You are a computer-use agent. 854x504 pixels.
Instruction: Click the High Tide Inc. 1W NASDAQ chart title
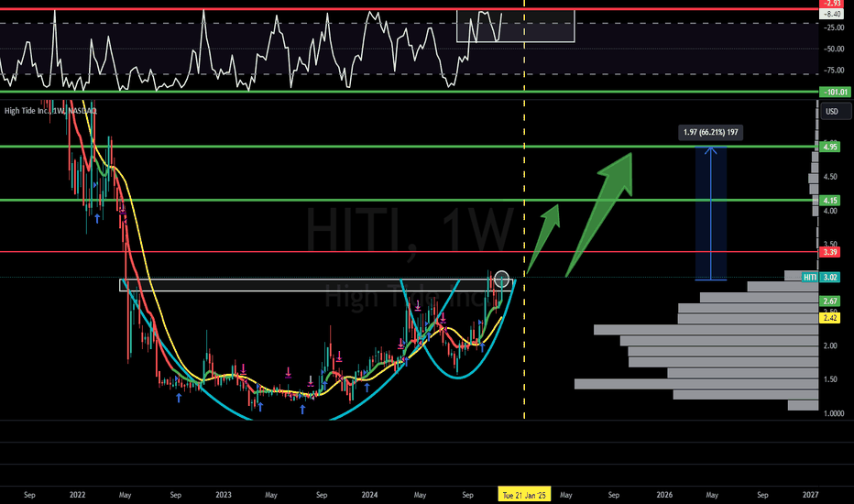[x=50, y=111]
